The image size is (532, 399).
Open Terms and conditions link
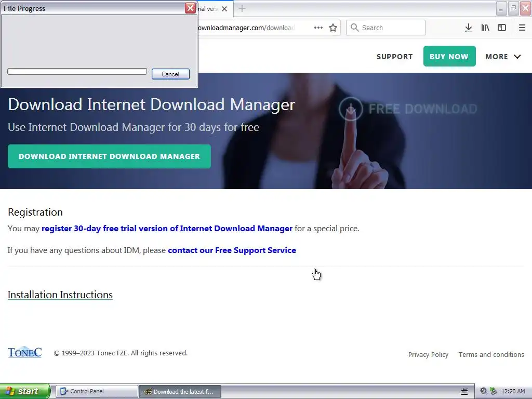pyautogui.click(x=491, y=354)
